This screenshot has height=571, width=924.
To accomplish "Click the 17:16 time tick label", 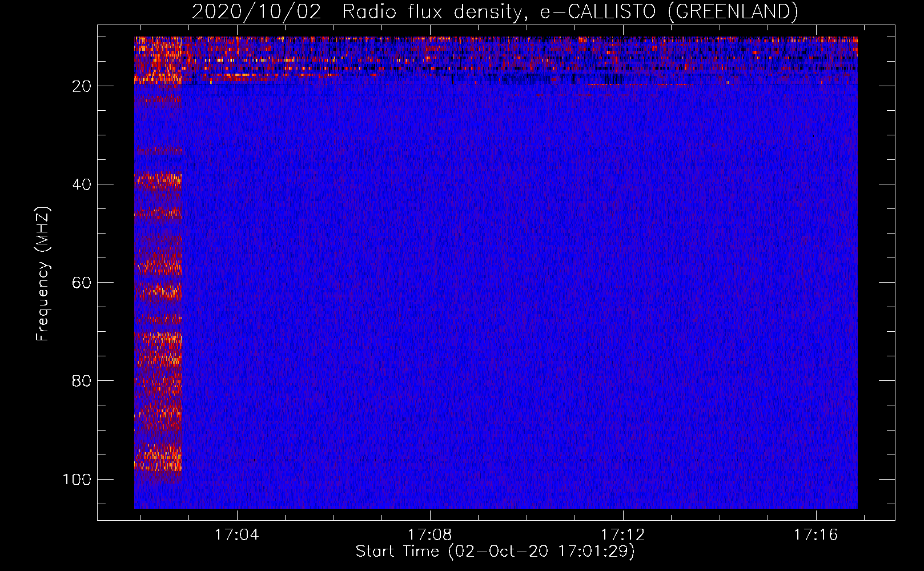I will click(815, 534).
